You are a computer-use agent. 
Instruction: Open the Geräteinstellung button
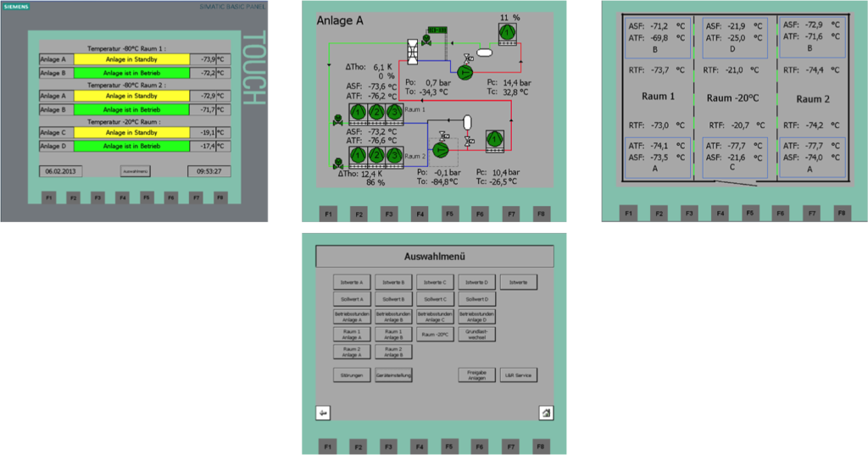pos(393,375)
